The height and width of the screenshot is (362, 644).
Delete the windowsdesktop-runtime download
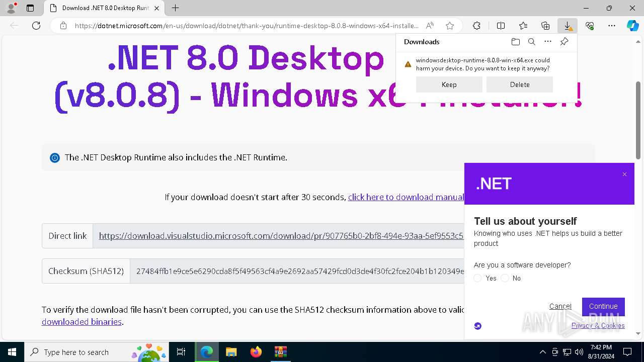[520, 84]
